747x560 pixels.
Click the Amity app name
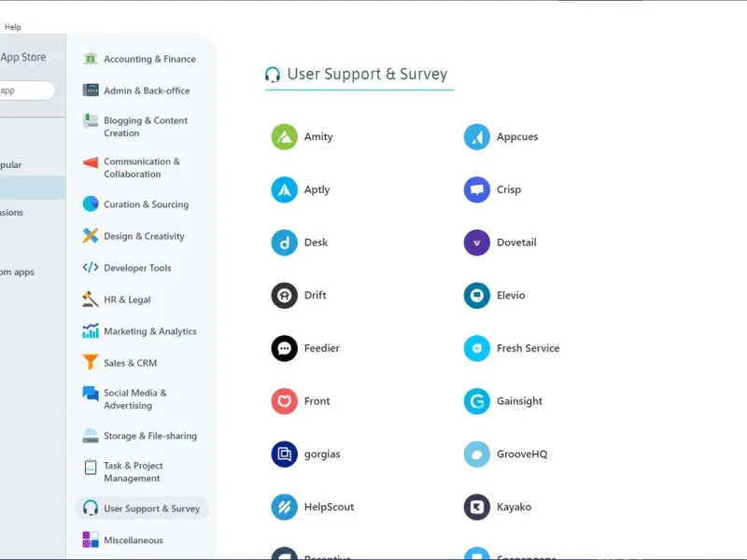pyautogui.click(x=318, y=136)
